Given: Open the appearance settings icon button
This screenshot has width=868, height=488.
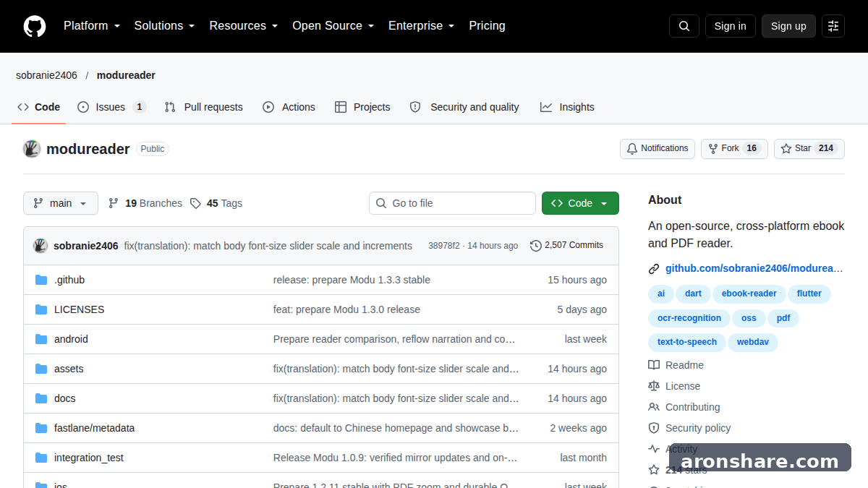Looking at the screenshot, I should [833, 26].
